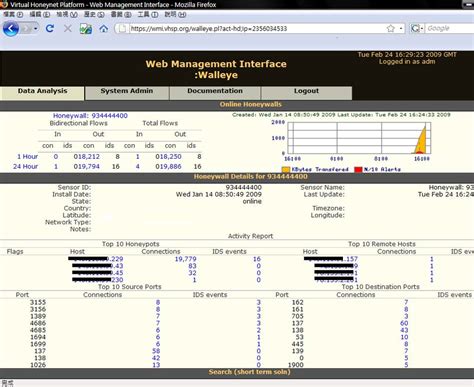Click the destination port 705 cell
Screen dimensions: 474x387
(297, 316)
